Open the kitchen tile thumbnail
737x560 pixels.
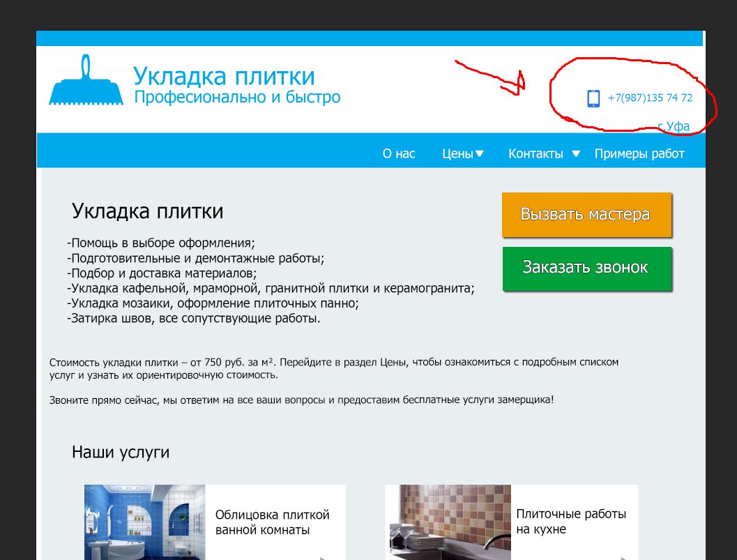point(450,522)
